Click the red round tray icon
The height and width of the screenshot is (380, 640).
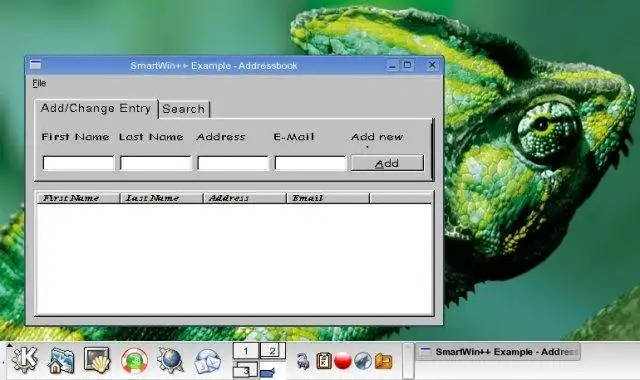pyautogui.click(x=343, y=361)
